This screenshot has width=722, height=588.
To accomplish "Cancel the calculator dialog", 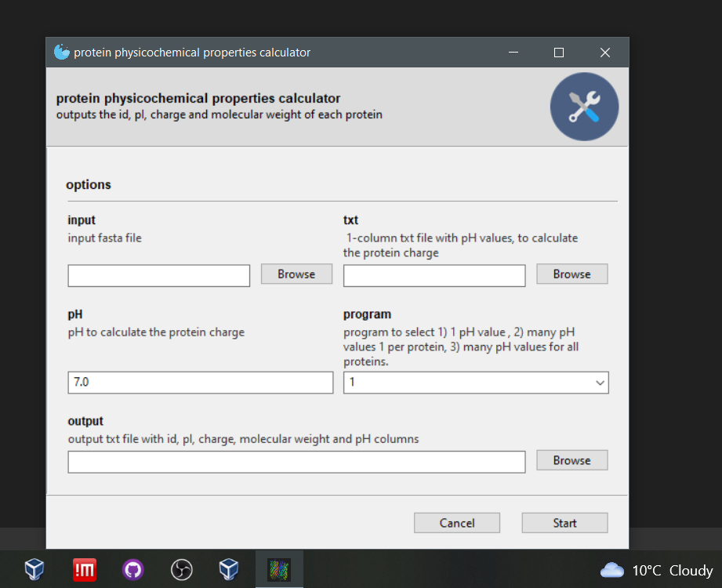I will click(x=457, y=523).
